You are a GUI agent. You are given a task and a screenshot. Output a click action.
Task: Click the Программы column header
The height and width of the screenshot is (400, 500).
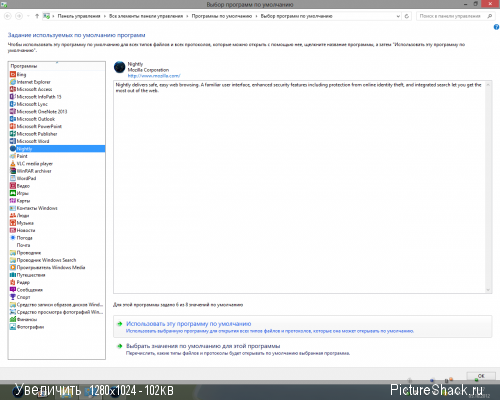pyautogui.click(x=57, y=66)
